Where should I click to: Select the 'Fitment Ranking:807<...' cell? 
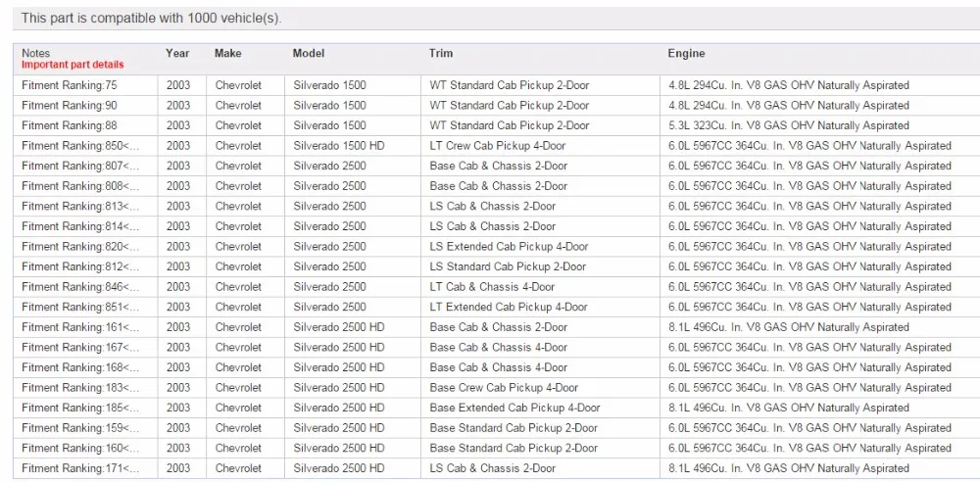pyautogui.click(x=85, y=166)
